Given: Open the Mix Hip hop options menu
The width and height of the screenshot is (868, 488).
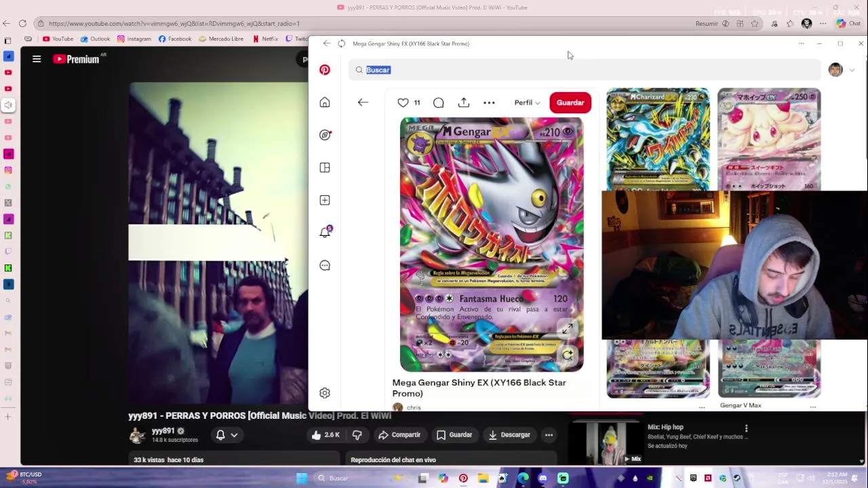Looking at the screenshot, I should (x=746, y=428).
